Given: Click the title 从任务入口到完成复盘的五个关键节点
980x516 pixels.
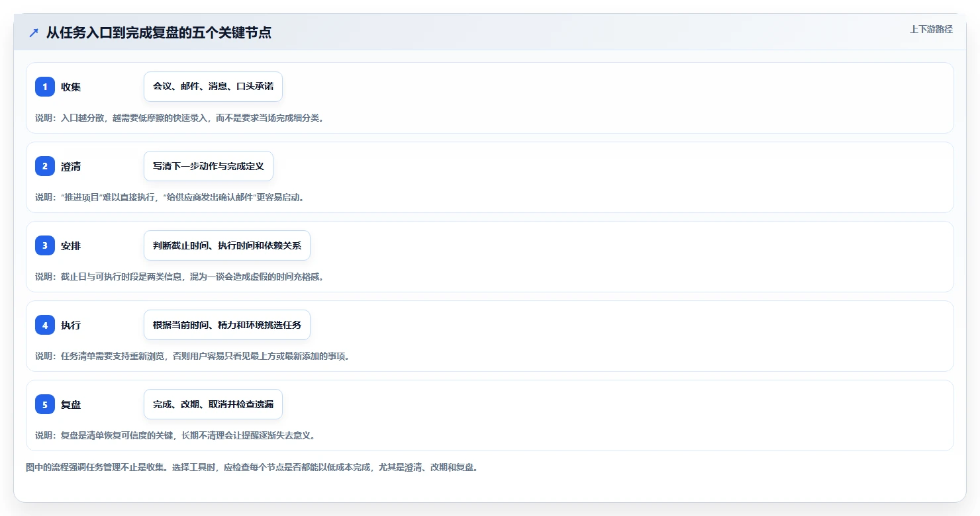Looking at the screenshot, I should click(x=159, y=32).
